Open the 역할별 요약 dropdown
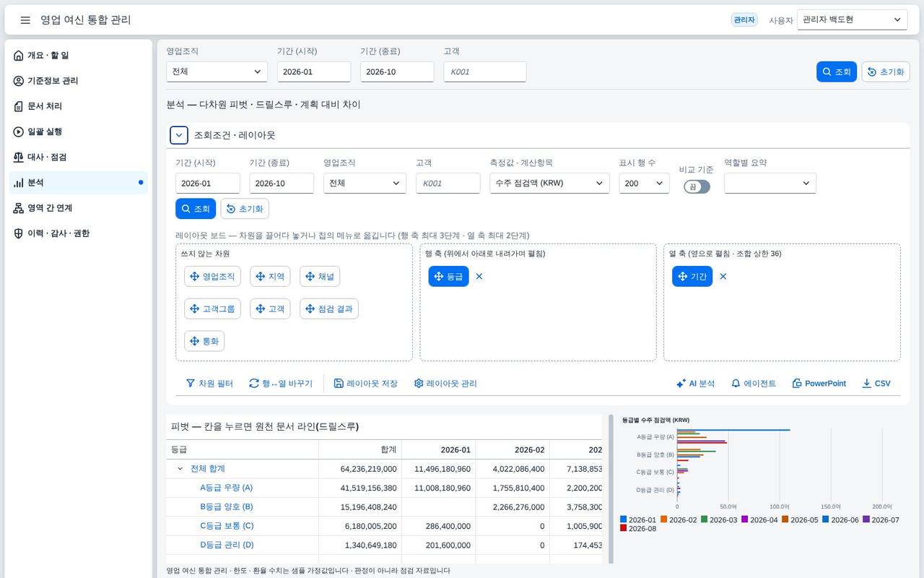The image size is (924, 578). click(x=770, y=184)
